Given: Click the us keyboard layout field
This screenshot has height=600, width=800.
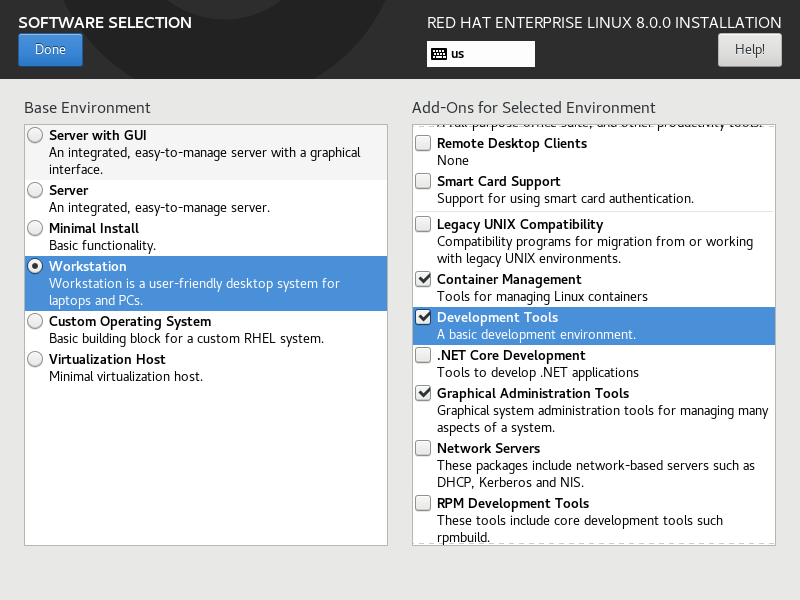Looking at the screenshot, I should [x=490, y=54].
